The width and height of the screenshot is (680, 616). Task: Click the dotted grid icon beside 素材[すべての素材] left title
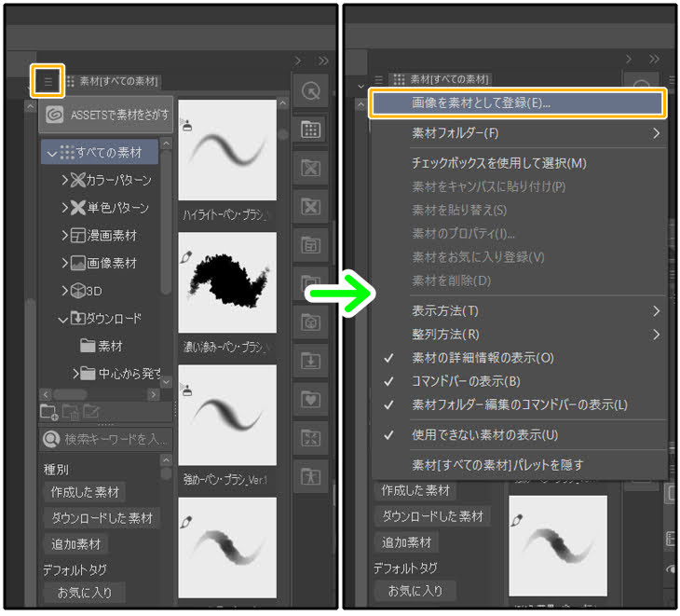pyautogui.click(x=70, y=81)
